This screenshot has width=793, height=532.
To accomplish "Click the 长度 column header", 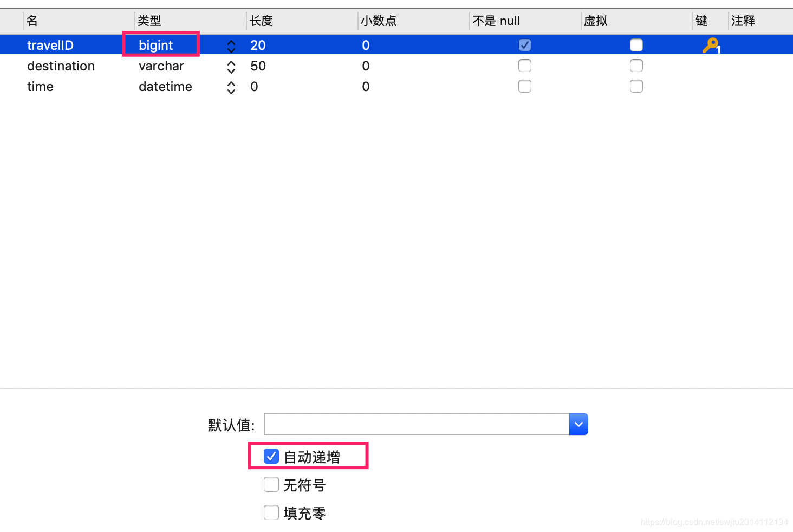I will click(261, 21).
